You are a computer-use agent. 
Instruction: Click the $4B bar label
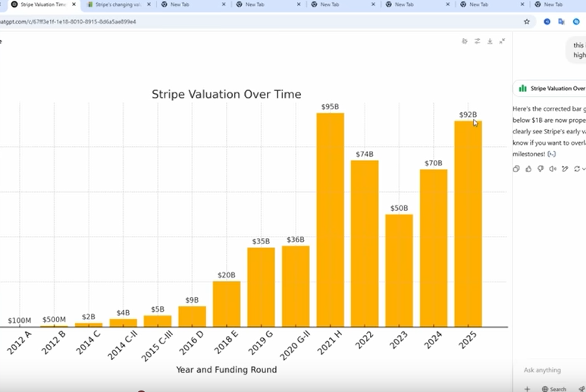123,313
